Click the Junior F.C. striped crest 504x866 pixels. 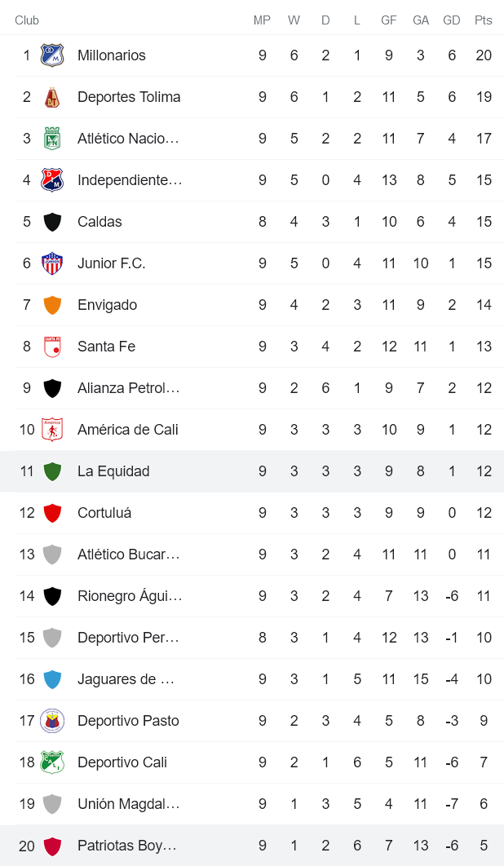[x=52, y=263]
